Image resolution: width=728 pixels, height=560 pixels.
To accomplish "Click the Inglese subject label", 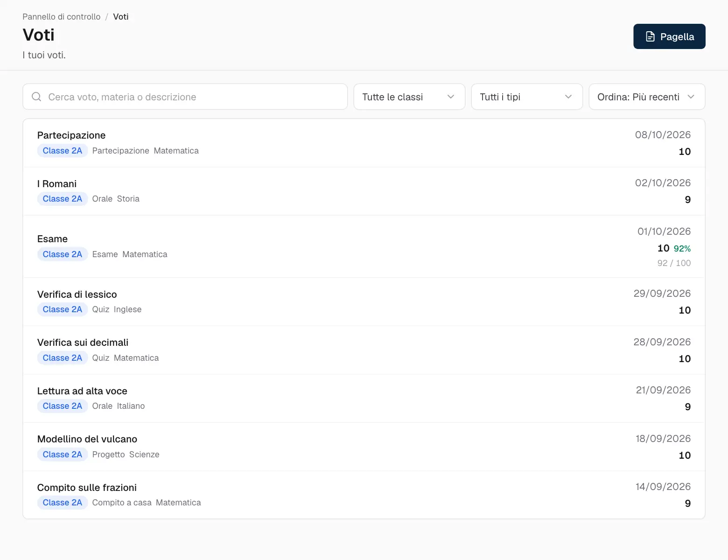I will (x=127, y=309).
